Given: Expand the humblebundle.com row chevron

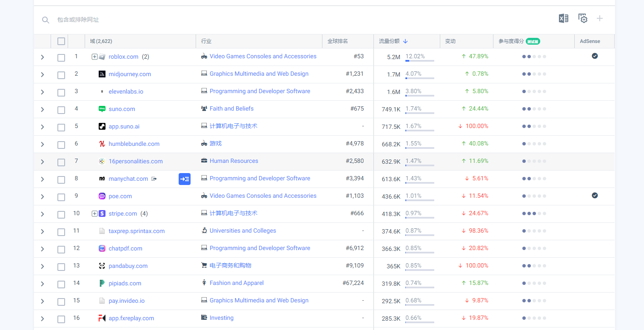Looking at the screenshot, I should coord(43,144).
